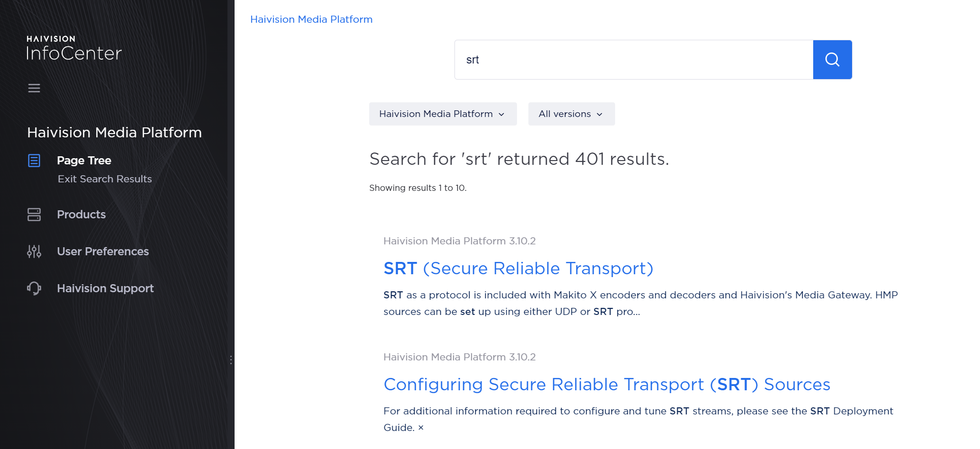Click the search magnifier button
The height and width of the screenshot is (449, 980).
pos(832,59)
